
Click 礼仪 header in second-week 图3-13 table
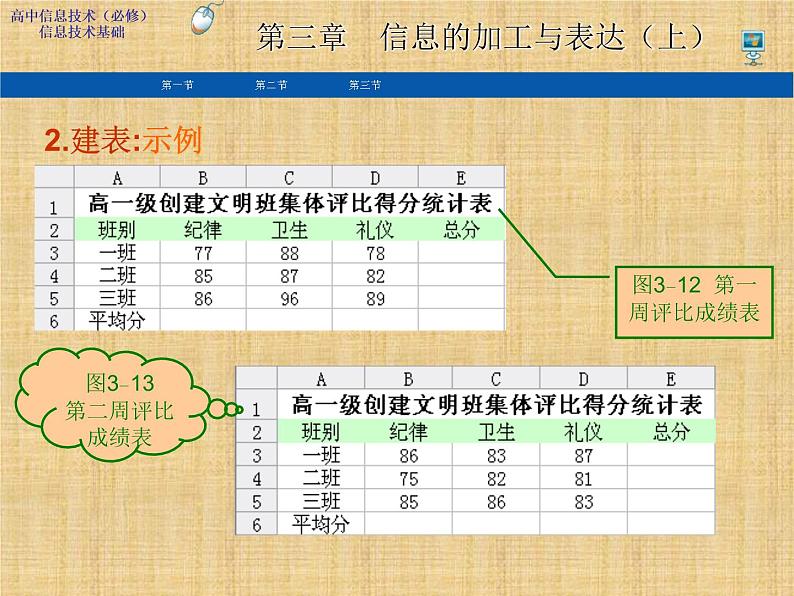pos(583,432)
